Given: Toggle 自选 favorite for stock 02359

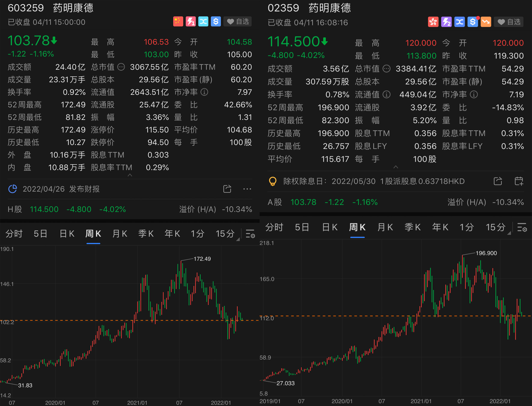Looking at the screenshot, I should pyautogui.click(x=509, y=22).
